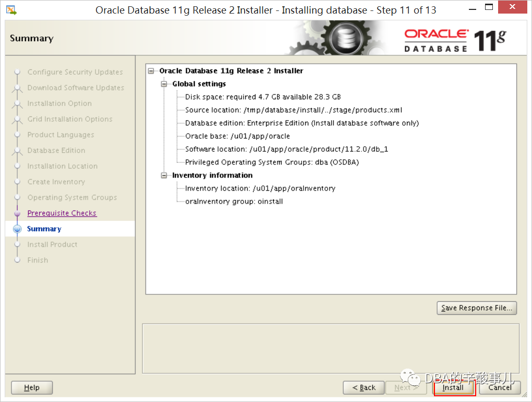The height and width of the screenshot is (402, 532).
Task: Open the Prerequisite Checks step link
Action: pyautogui.click(x=62, y=213)
